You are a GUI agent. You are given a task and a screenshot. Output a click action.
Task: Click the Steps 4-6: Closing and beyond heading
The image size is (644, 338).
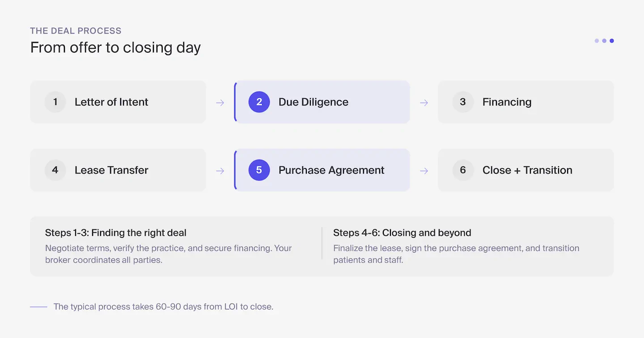pyautogui.click(x=402, y=233)
